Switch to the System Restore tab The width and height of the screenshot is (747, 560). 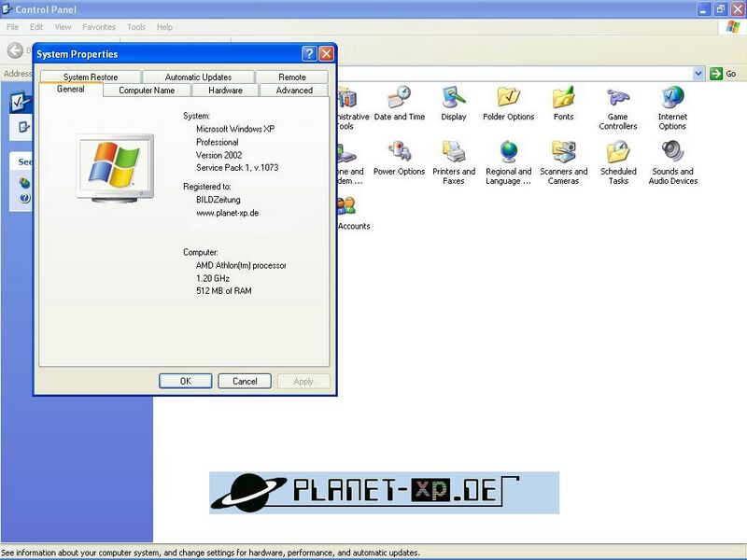(91, 77)
